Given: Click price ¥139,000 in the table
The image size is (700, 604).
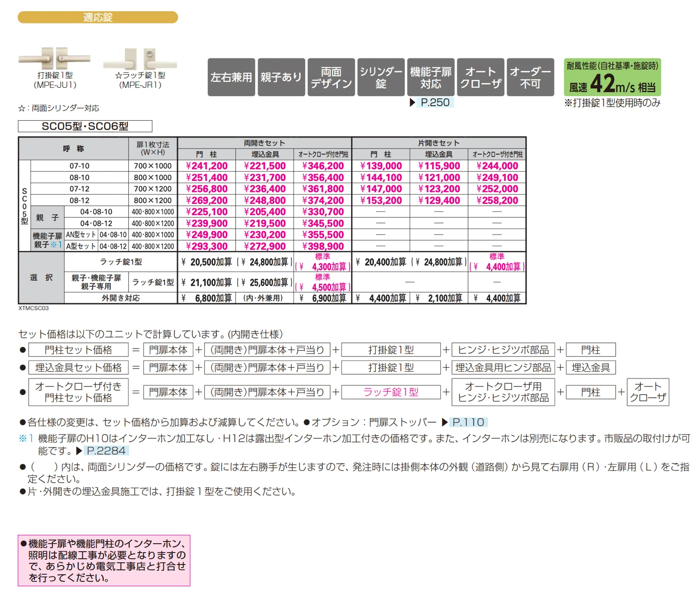Looking at the screenshot, I should pos(381,166).
